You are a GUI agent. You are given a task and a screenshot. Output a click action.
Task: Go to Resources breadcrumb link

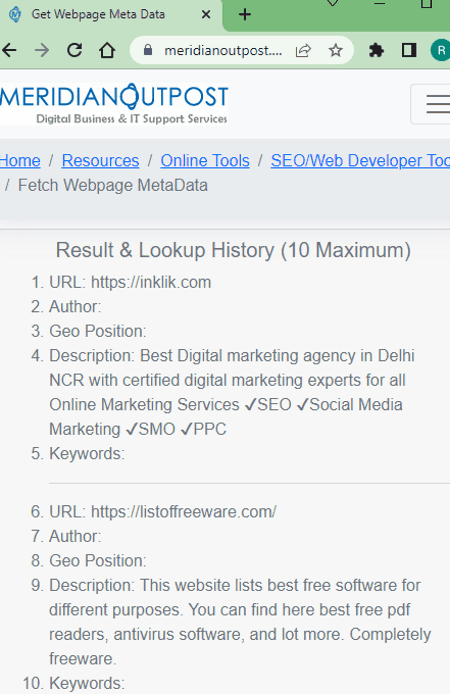pyautogui.click(x=100, y=161)
